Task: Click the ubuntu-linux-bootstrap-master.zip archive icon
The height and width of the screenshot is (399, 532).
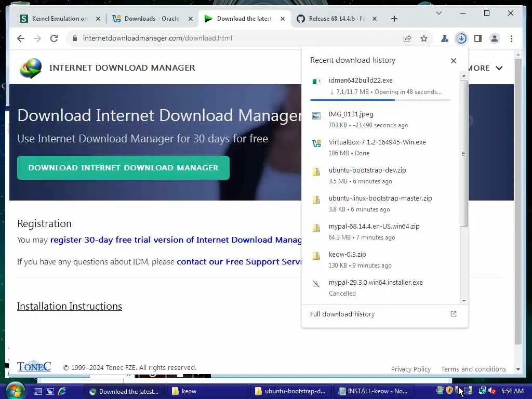Action: tap(316, 200)
